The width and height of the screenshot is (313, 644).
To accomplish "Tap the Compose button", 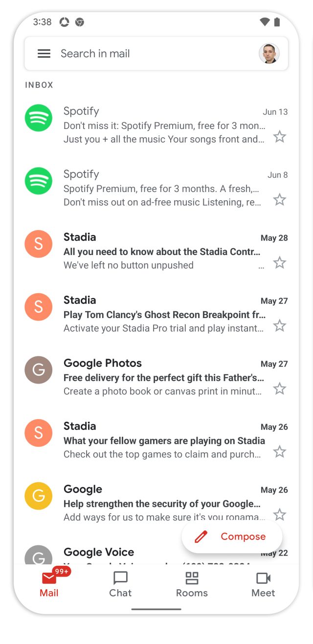I will [x=232, y=536].
